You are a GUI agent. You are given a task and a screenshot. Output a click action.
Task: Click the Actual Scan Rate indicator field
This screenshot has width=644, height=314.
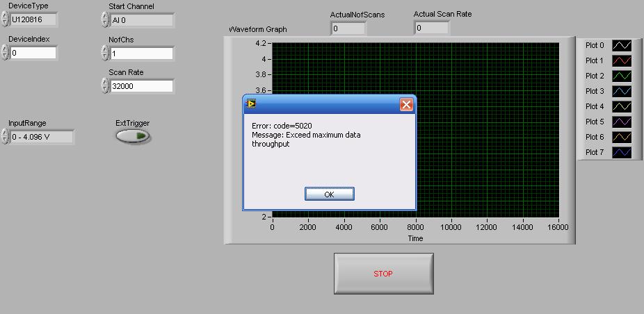click(431, 28)
